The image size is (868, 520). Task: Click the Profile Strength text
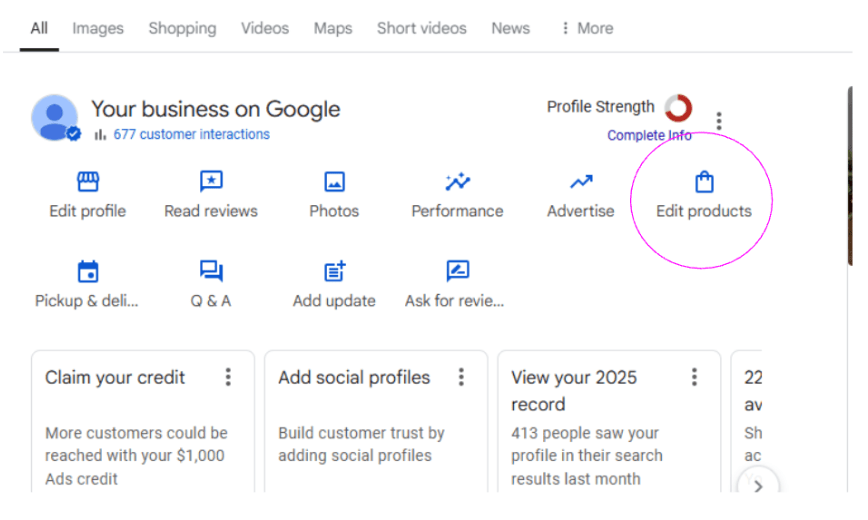pos(601,106)
